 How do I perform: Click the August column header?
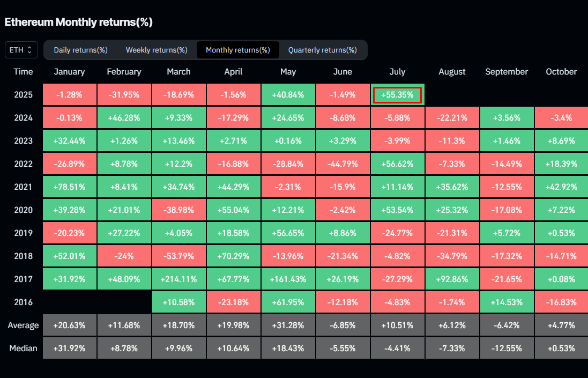click(452, 72)
